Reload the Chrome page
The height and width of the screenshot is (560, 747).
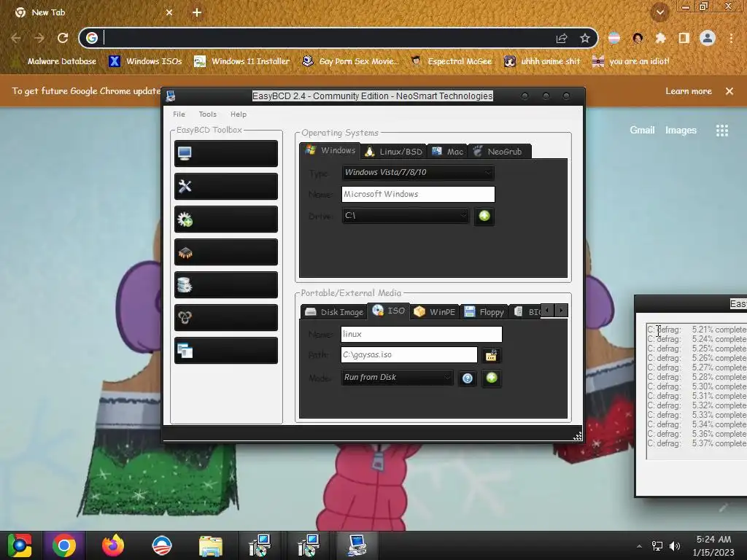tap(63, 38)
